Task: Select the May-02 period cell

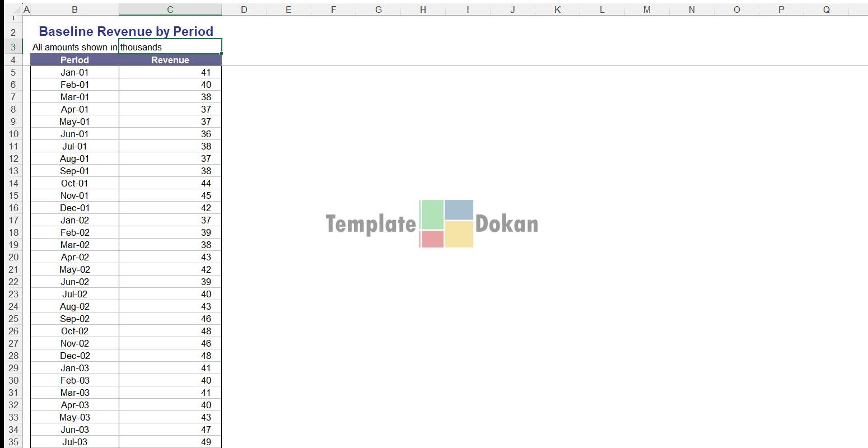Action: pos(74,269)
